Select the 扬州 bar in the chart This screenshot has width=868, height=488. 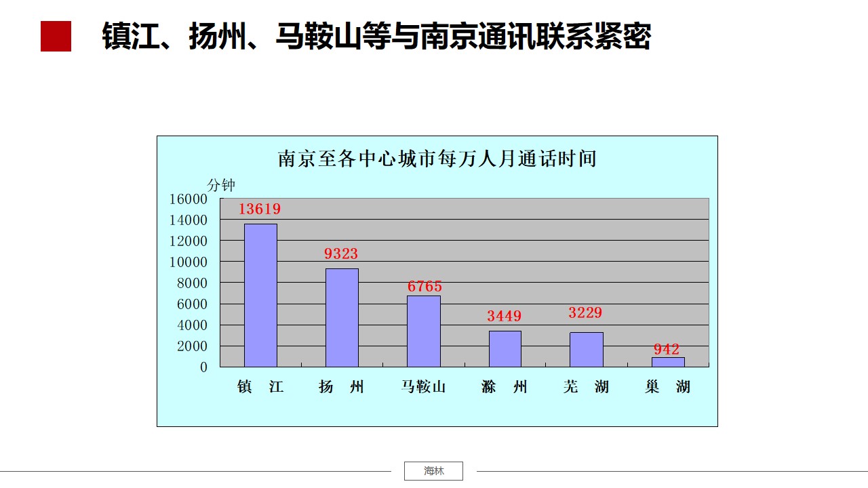(x=342, y=317)
